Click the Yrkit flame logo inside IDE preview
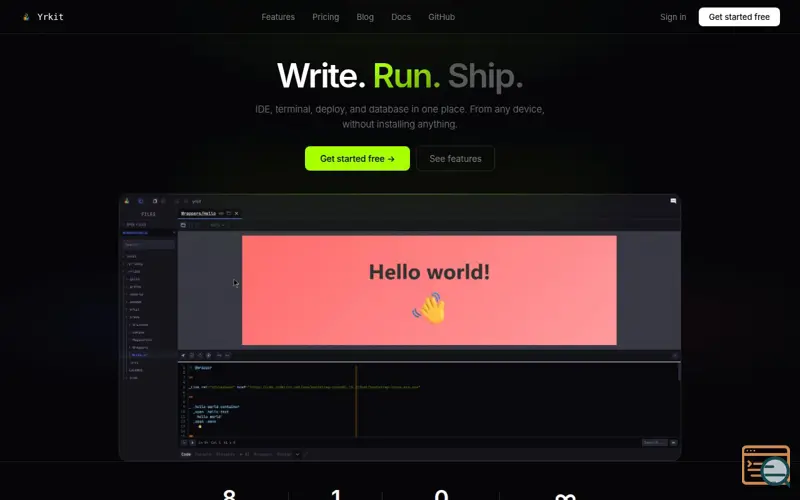Image resolution: width=800 pixels, height=500 pixels. [127, 201]
